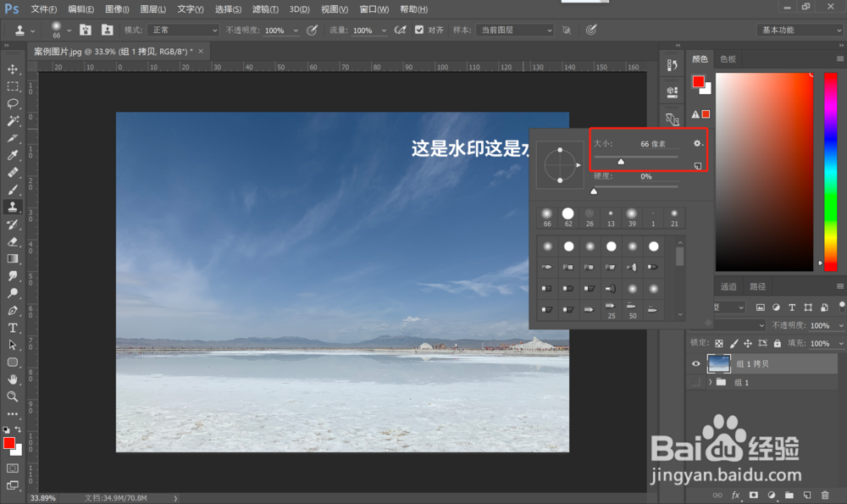Toggle lock all layer icon
The height and width of the screenshot is (504, 847).
point(777,343)
